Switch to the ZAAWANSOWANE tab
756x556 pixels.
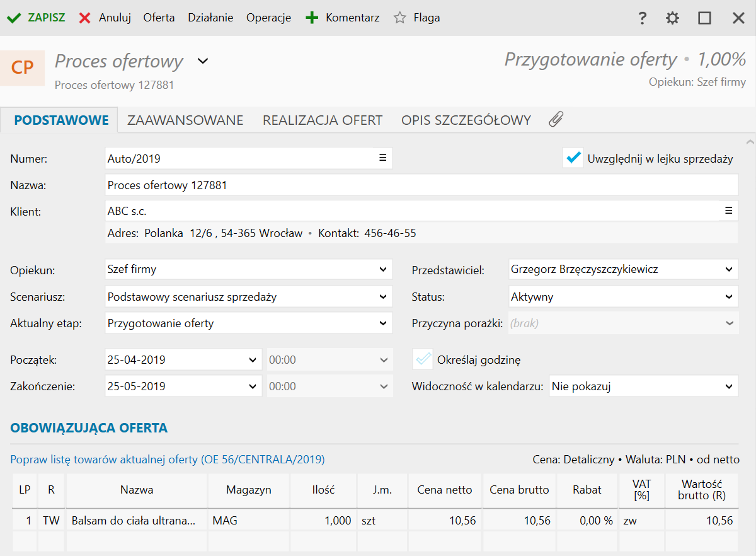[x=185, y=120]
